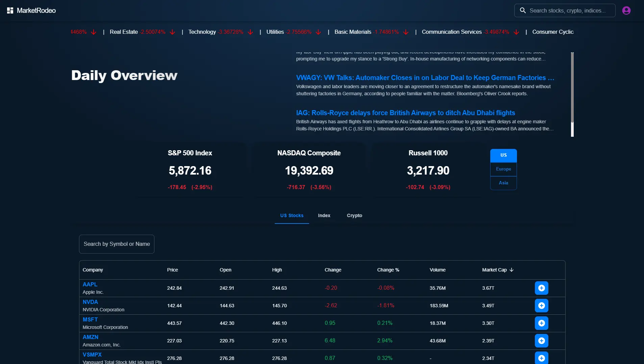Switch to the US Stocks tab
Image resolution: width=644 pixels, height=364 pixels.
click(292, 215)
